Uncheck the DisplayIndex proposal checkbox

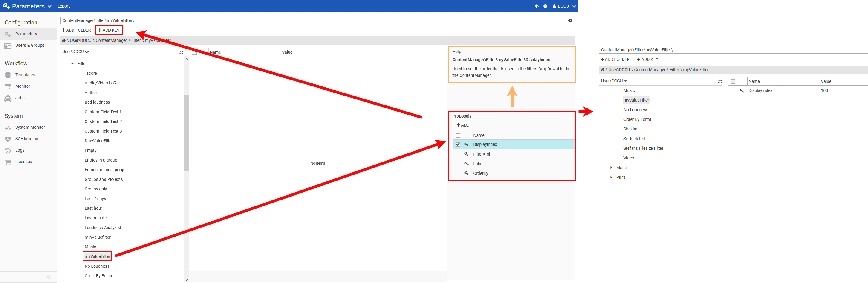[x=457, y=145]
